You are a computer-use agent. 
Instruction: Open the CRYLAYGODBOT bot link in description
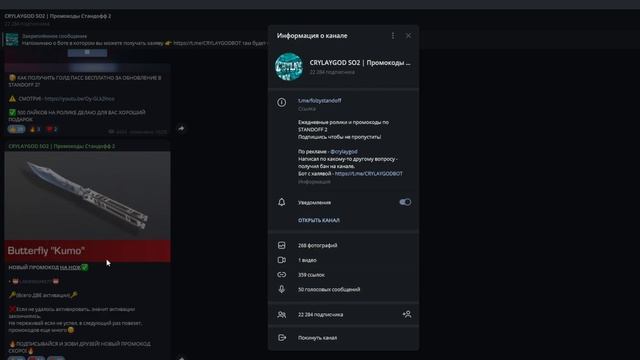[x=369, y=173]
